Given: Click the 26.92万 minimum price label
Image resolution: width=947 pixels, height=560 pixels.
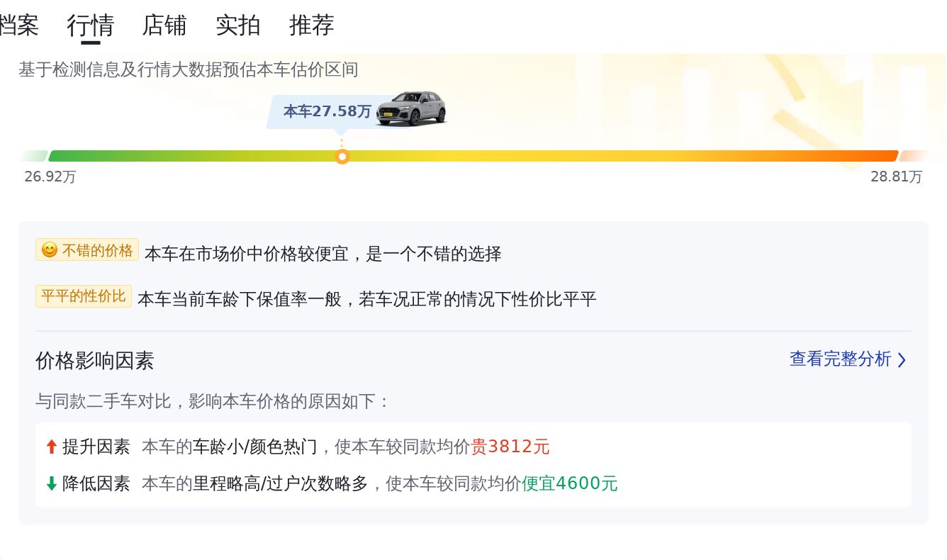Looking at the screenshot, I should point(50,177).
